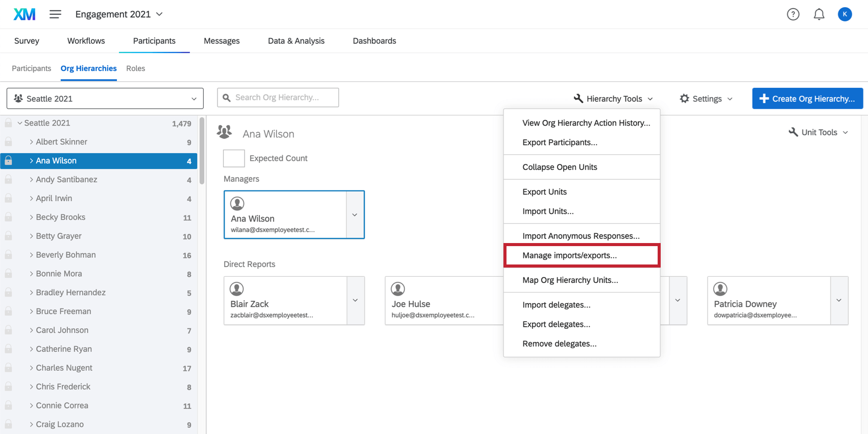Click the Expected Count box
This screenshot has width=868, height=434.
tap(234, 158)
